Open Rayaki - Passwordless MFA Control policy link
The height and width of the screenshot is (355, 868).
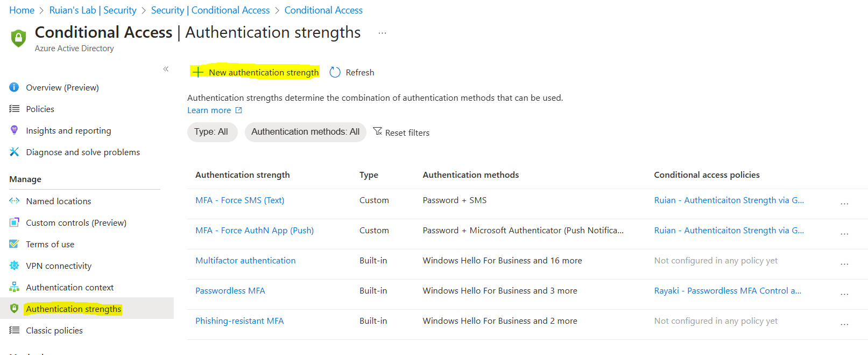click(x=728, y=290)
